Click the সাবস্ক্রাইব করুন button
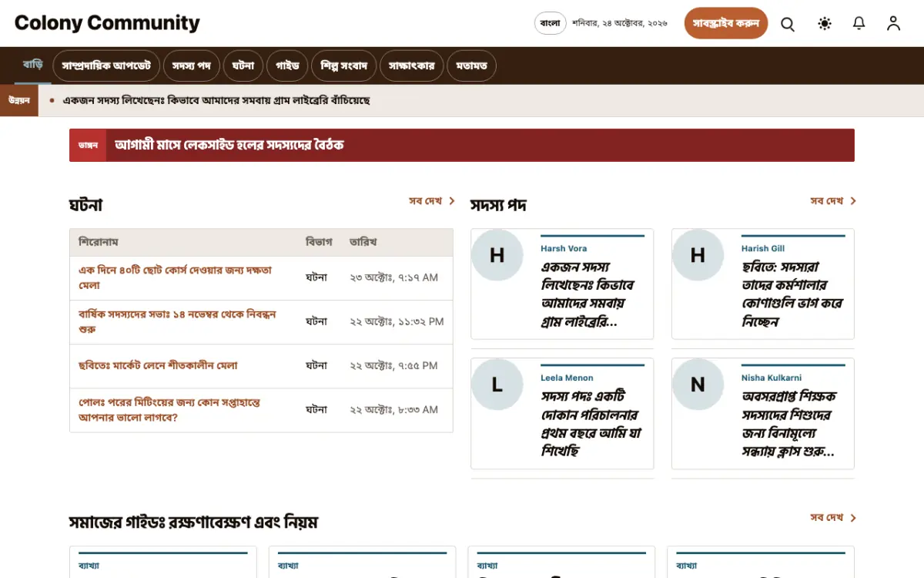Viewport: 924px width, 578px height. click(x=726, y=23)
